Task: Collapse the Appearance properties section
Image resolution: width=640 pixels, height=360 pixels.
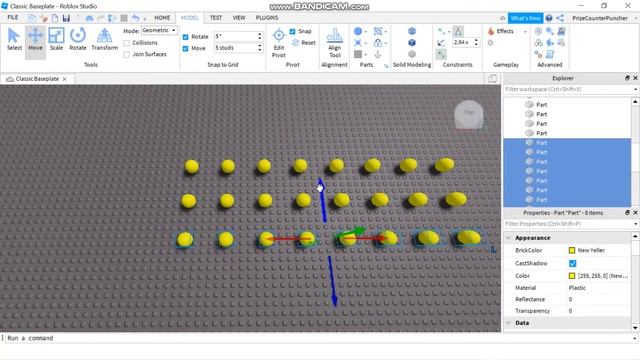Action: click(509, 238)
